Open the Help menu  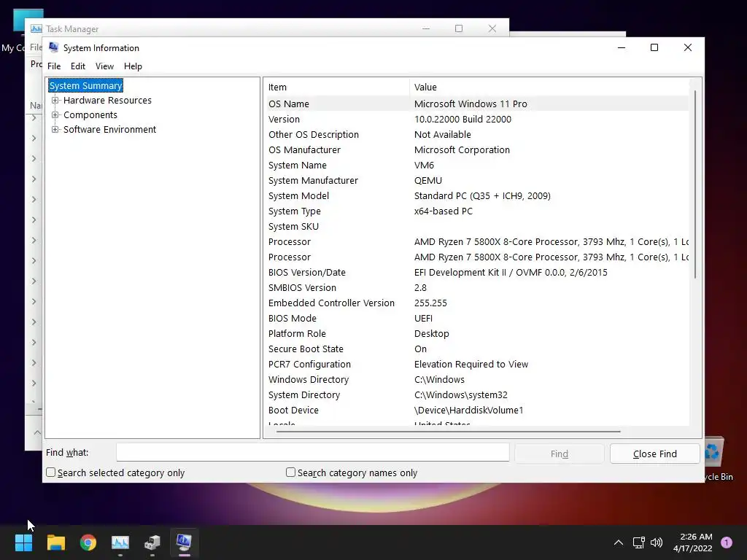(x=133, y=66)
